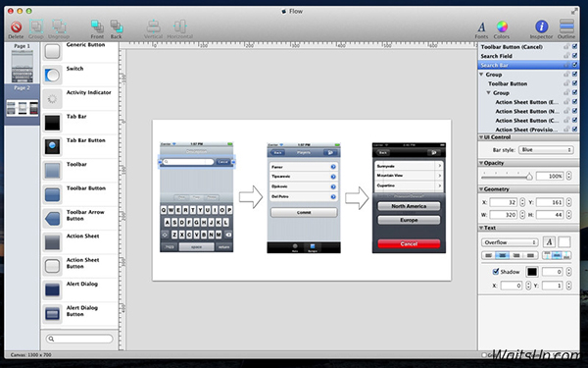Screen dimensions: 588x368
Task: Toggle lock icon for Search Bar
Action: (566, 65)
